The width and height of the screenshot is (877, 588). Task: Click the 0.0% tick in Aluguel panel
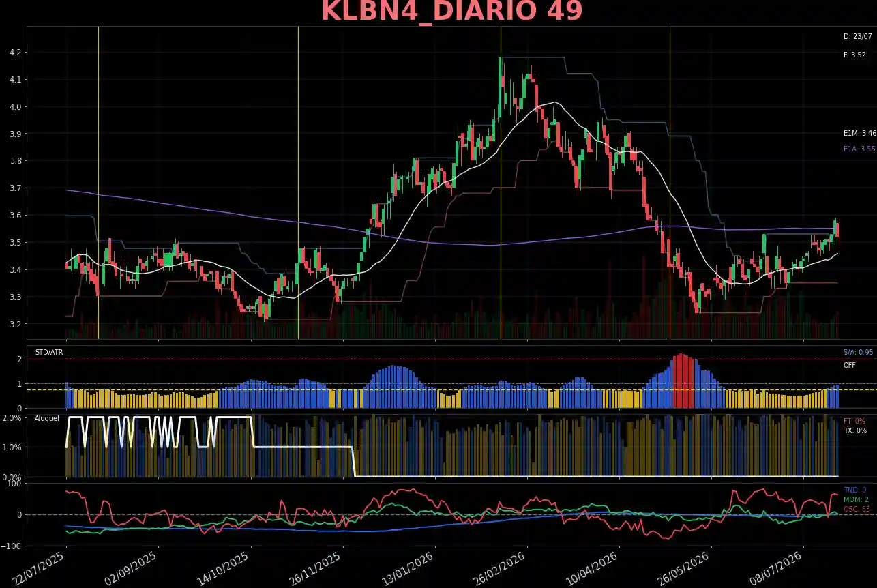click(x=12, y=477)
